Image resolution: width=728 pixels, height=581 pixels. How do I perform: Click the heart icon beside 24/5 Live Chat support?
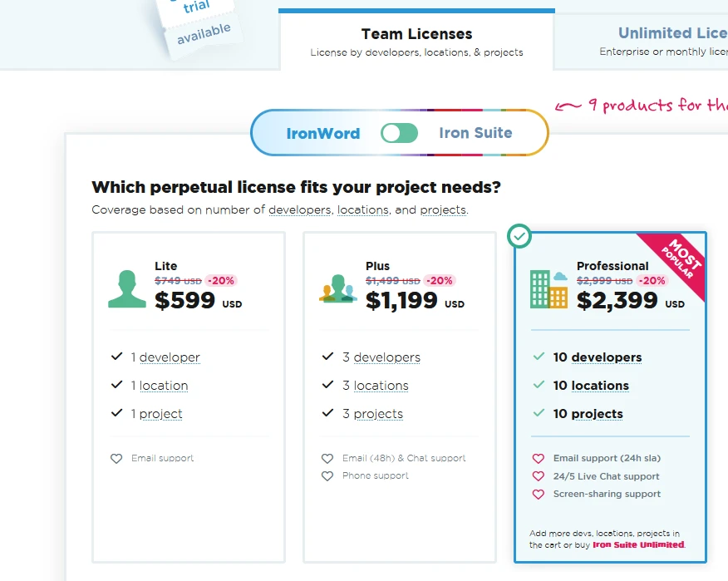click(x=538, y=477)
